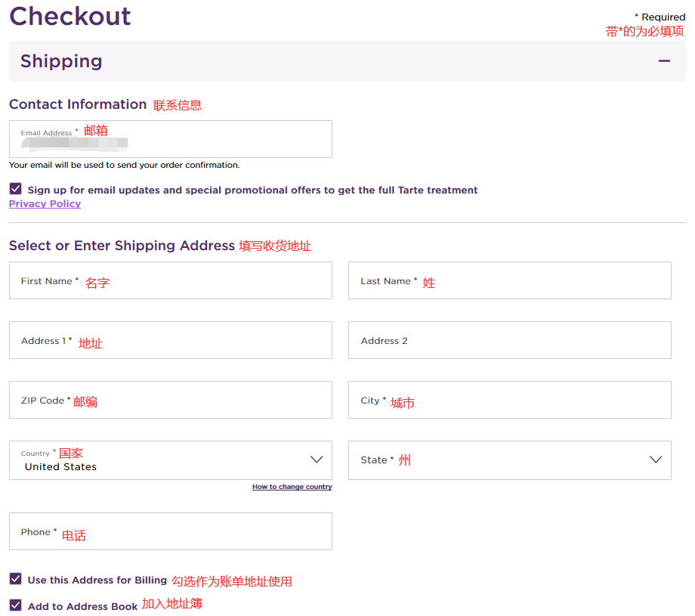Screen dimensions: 695x616
Task: Select the ZIP Code field
Action: click(x=171, y=400)
